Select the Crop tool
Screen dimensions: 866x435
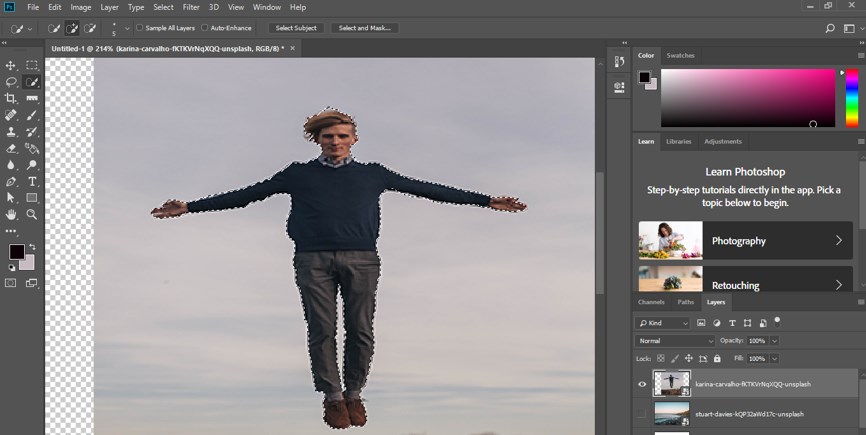point(11,98)
